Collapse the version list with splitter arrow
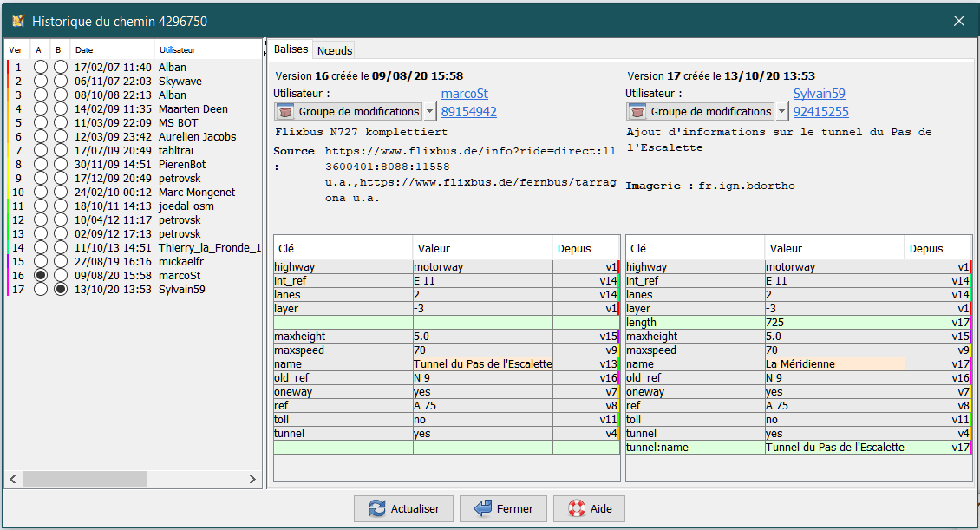980x530 pixels. (265, 43)
